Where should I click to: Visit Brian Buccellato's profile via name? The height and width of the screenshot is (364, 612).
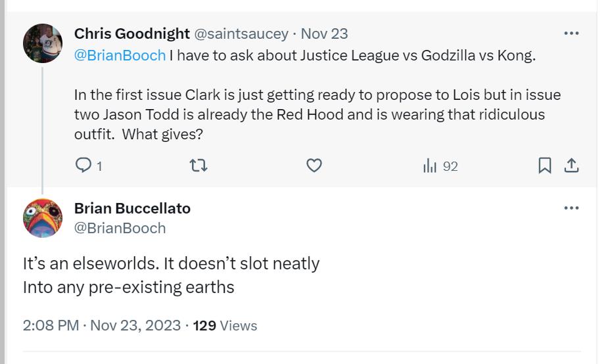pos(132,208)
